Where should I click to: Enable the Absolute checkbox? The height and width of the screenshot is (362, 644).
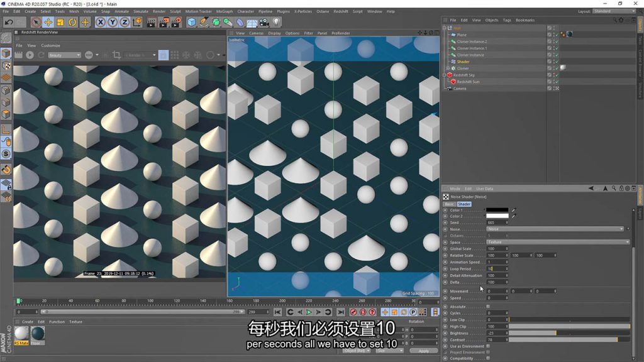[488, 307]
